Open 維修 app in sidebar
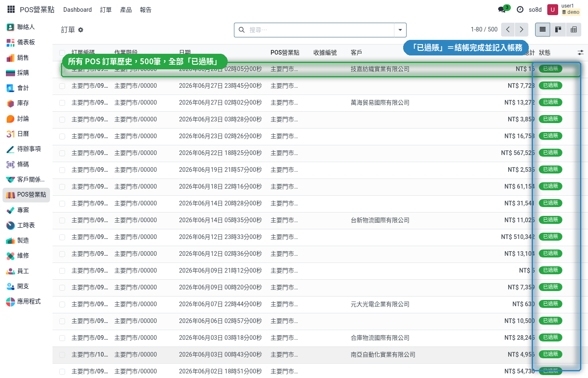588x378 pixels. (x=26, y=256)
